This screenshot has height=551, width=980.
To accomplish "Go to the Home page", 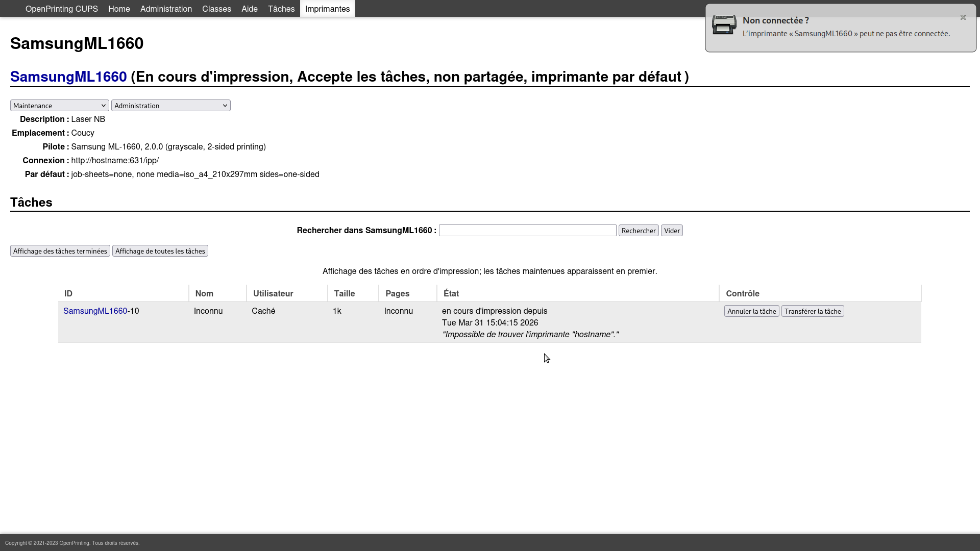I will click(x=119, y=9).
